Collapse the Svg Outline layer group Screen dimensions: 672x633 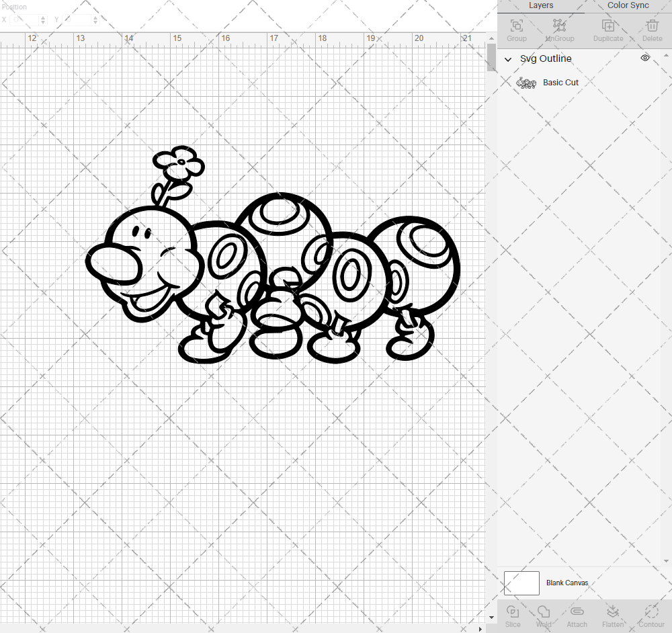pyautogui.click(x=509, y=59)
